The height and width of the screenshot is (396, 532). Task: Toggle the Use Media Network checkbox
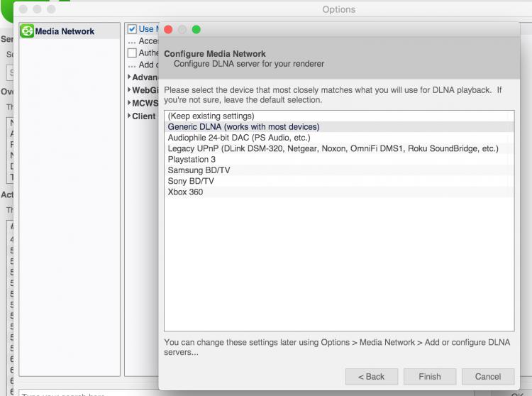pyautogui.click(x=132, y=29)
